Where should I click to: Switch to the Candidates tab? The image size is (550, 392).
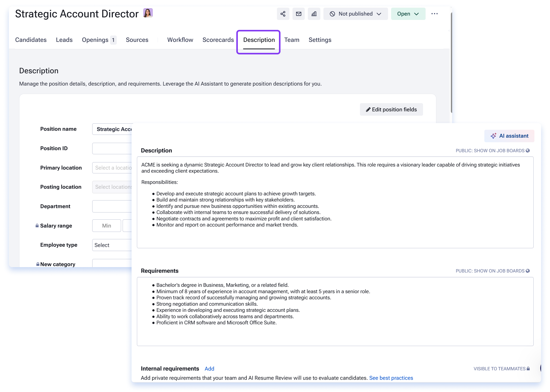tap(31, 40)
